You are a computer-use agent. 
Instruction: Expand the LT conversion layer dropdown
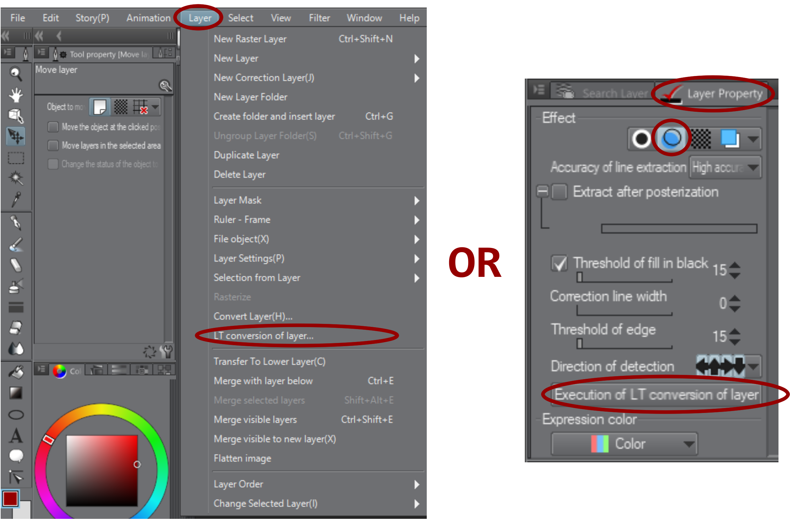click(264, 335)
